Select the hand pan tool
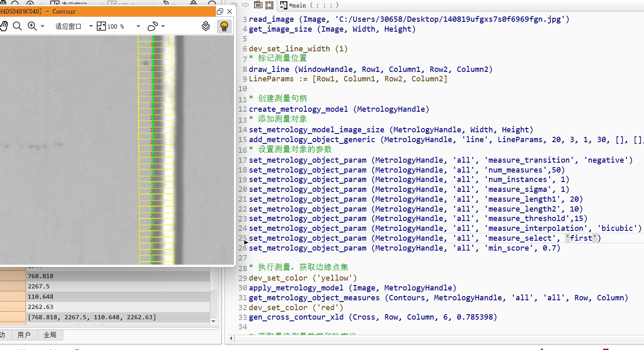The width and height of the screenshot is (644, 350). [4, 26]
